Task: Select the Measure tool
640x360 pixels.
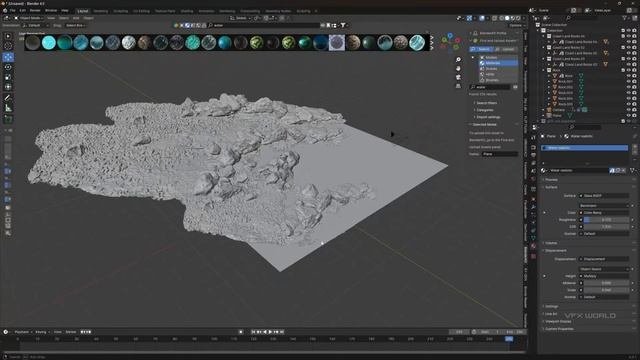Action: [x=8, y=108]
